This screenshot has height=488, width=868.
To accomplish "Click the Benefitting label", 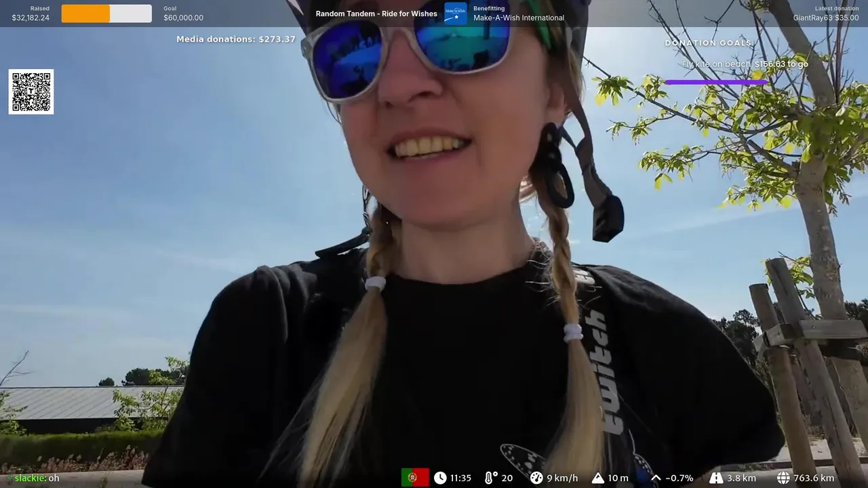I will (489, 9).
